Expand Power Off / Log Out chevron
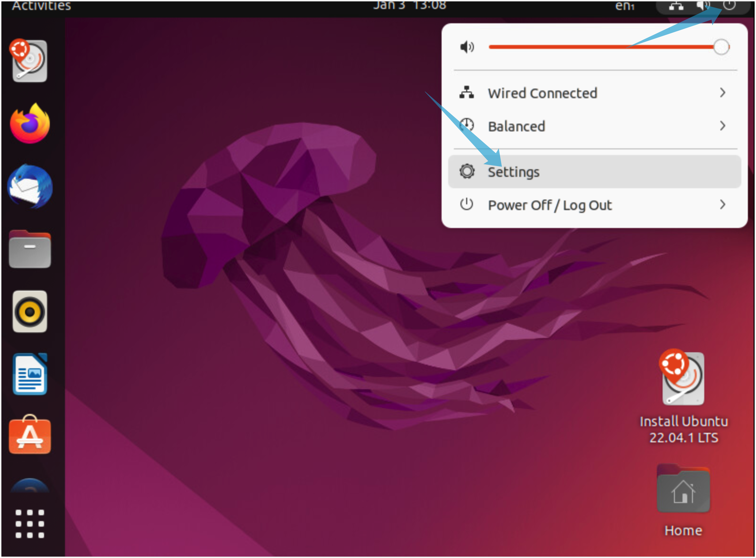The width and height of the screenshot is (756, 558). 723,204
